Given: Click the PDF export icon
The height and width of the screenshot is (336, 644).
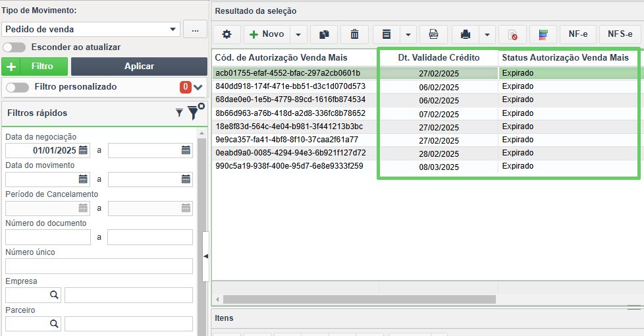Looking at the screenshot, I should 434,34.
